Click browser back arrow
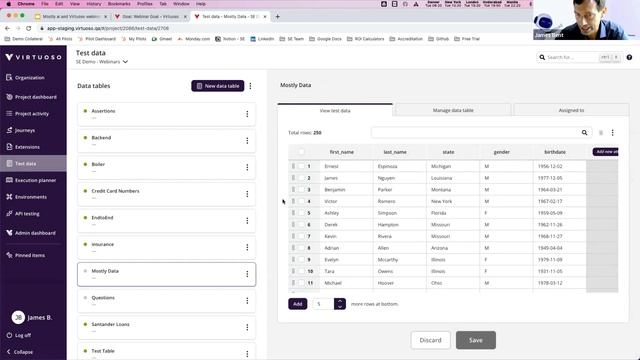The width and height of the screenshot is (640, 360). coord(7,28)
